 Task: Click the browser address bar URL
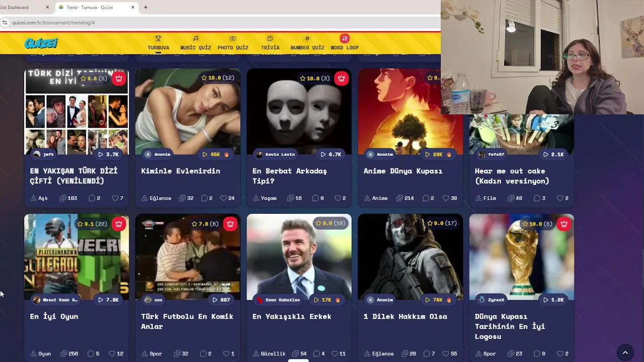point(53,23)
